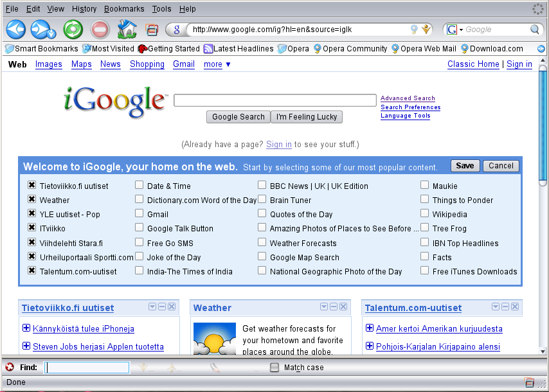
Task: Open the Classic Home link
Action: pos(473,64)
